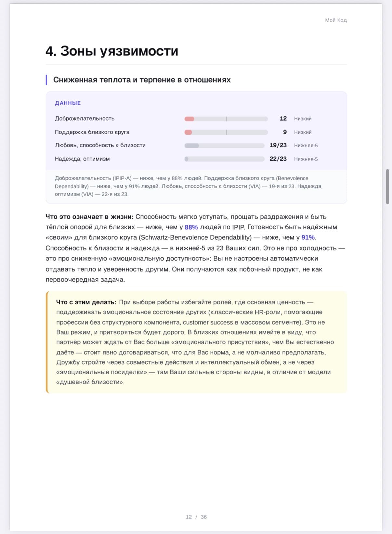Click the score value "12"
The width and height of the screenshot is (392, 534).
point(283,119)
